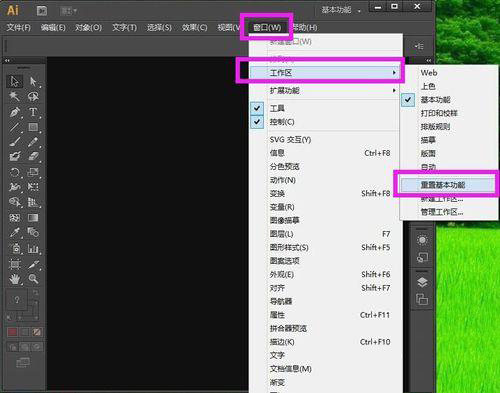Select the Selection tool (black arrow)

(14, 81)
